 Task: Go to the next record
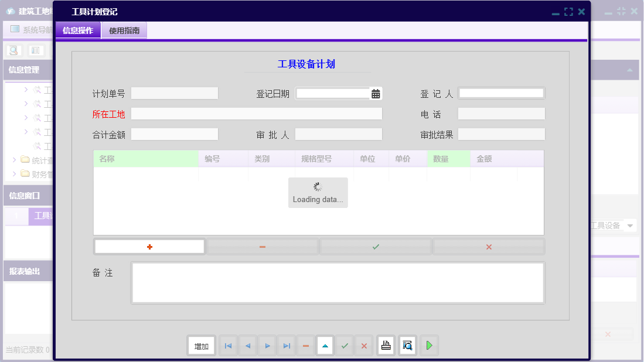pos(267,346)
